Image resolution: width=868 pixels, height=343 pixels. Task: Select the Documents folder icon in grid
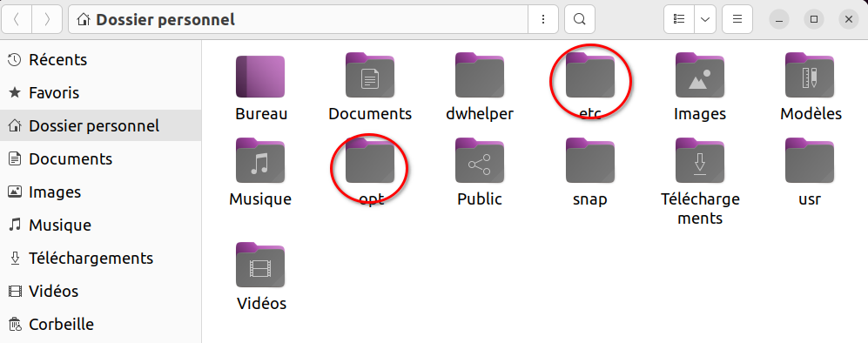click(x=370, y=75)
